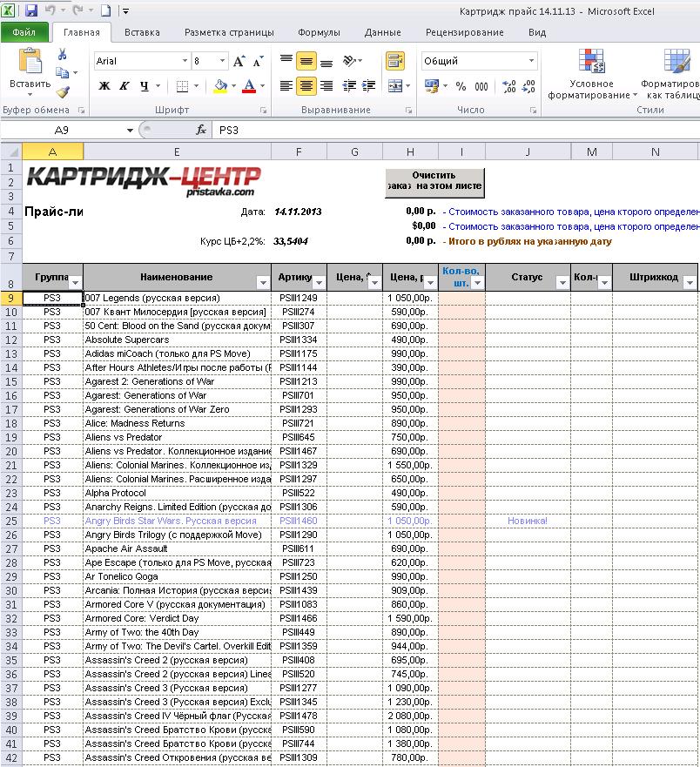Apply percent style format
The width and height of the screenshot is (700, 767).
click(x=461, y=86)
